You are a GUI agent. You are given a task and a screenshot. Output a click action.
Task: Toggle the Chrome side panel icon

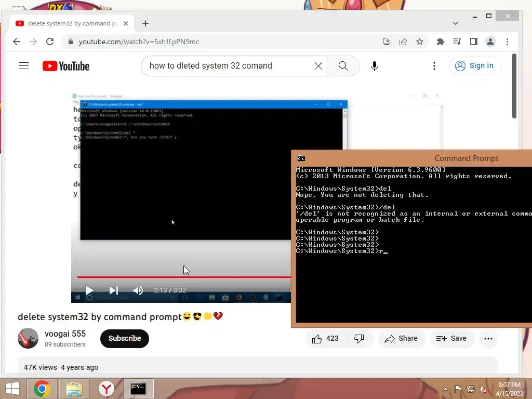pyautogui.click(x=474, y=42)
